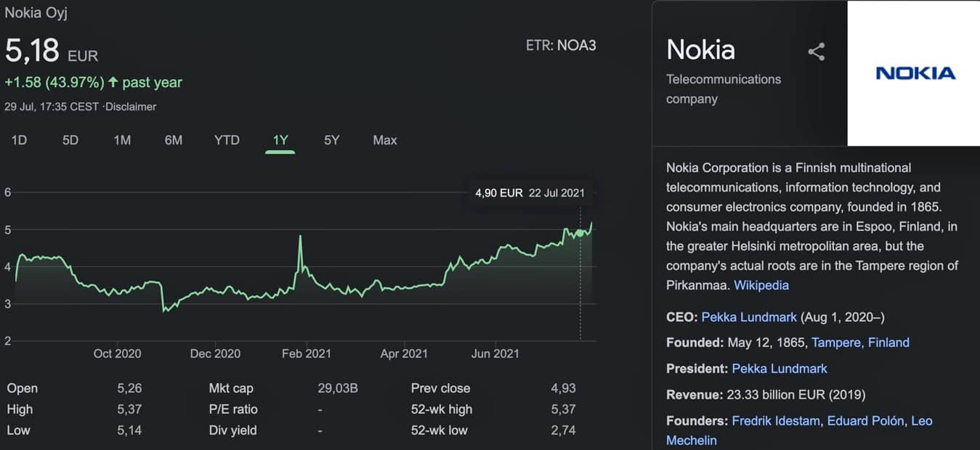The width and height of the screenshot is (980, 450).
Task: Click the 52-wk low value 2,74
Action: pos(564,430)
